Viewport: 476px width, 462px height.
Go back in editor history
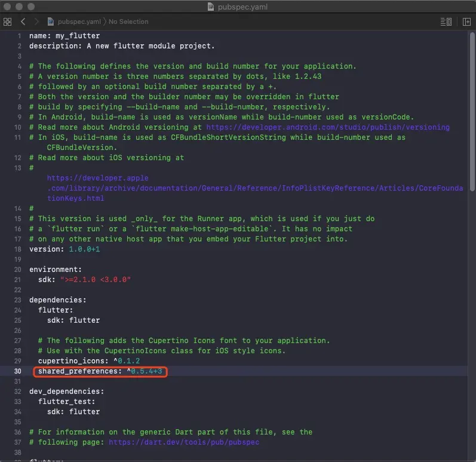(x=23, y=22)
